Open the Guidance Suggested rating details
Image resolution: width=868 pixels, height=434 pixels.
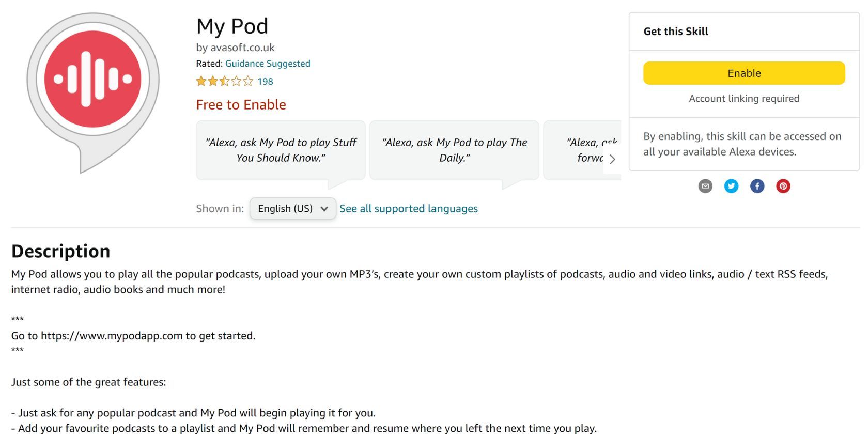pyautogui.click(x=268, y=63)
